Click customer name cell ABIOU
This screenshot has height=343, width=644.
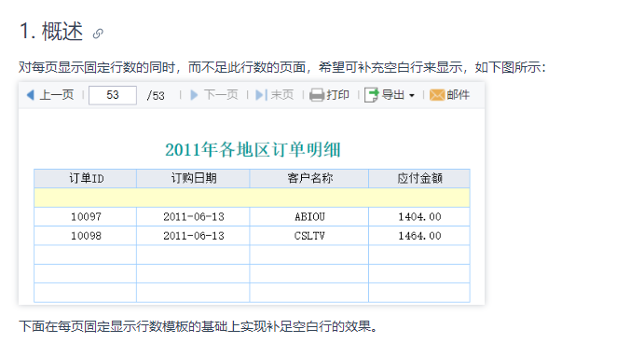point(309,216)
